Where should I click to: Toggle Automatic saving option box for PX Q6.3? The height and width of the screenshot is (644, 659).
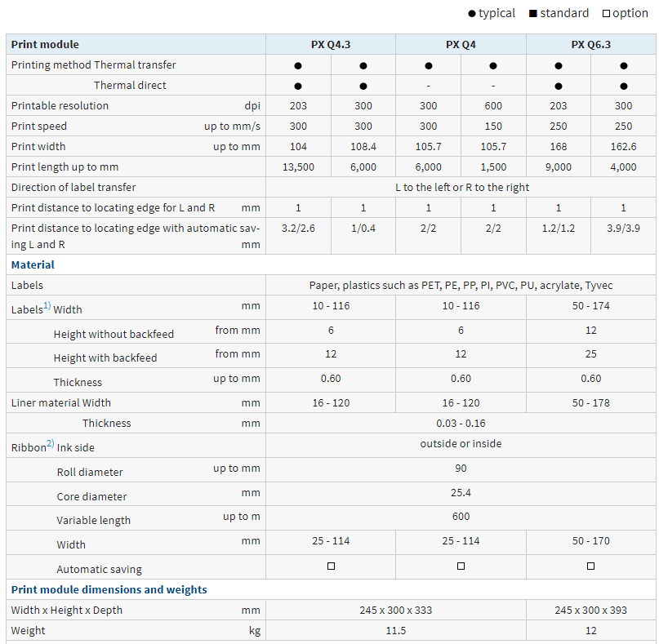590,566
